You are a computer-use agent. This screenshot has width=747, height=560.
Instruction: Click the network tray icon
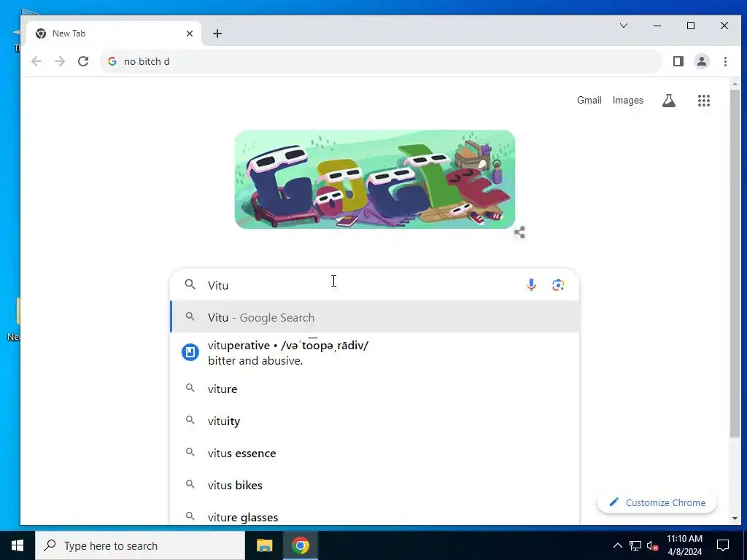pos(635,545)
